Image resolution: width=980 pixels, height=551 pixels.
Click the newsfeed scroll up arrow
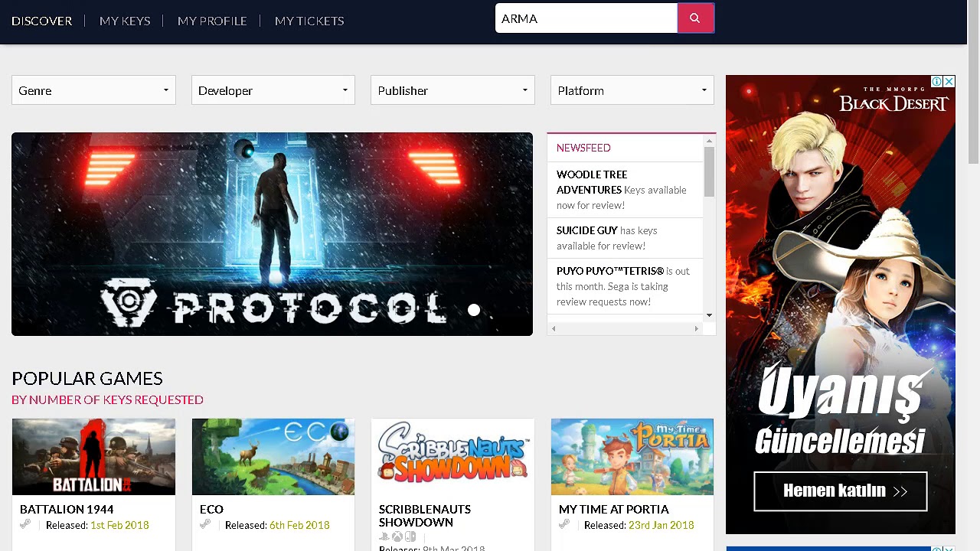pos(709,141)
